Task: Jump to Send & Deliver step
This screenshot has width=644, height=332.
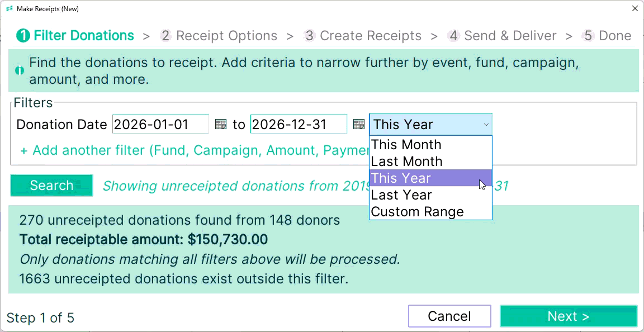Action: click(x=510, y=36)
